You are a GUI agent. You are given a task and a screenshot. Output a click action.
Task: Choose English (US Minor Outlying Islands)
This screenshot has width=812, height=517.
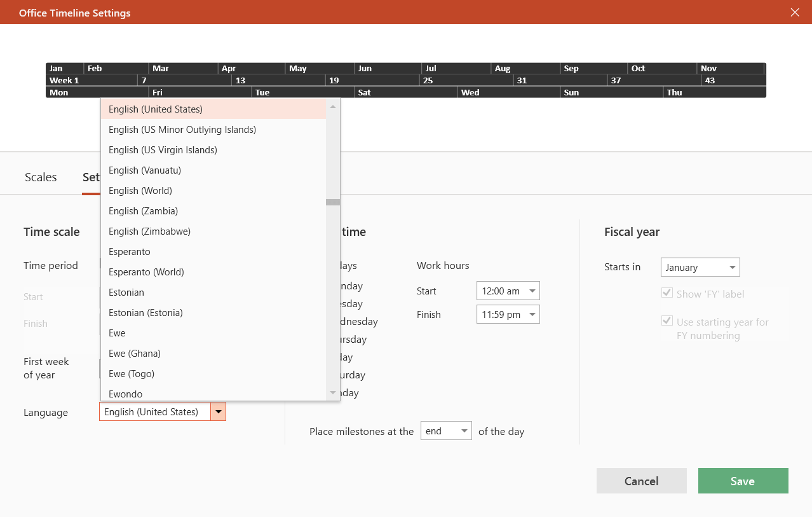(x=213, y=130)
